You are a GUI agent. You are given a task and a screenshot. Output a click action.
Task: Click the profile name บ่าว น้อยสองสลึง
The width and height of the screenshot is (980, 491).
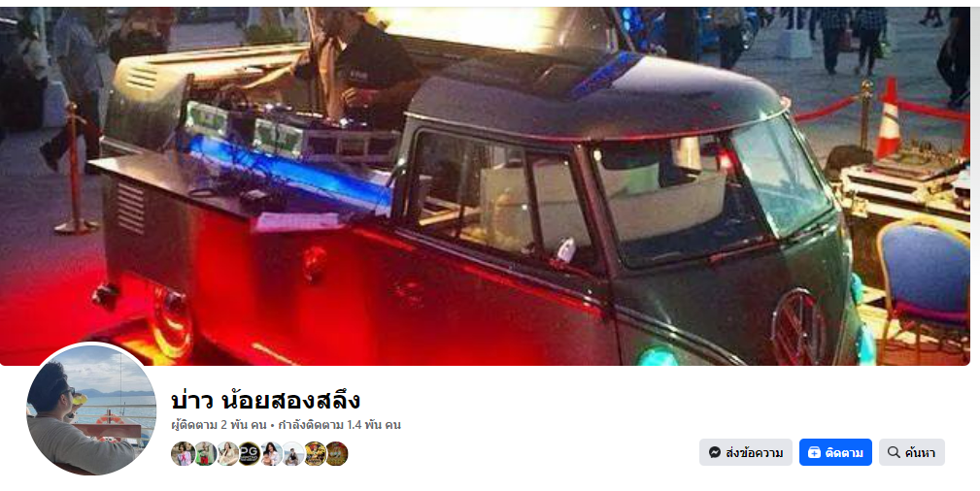(x=265, y=401)
